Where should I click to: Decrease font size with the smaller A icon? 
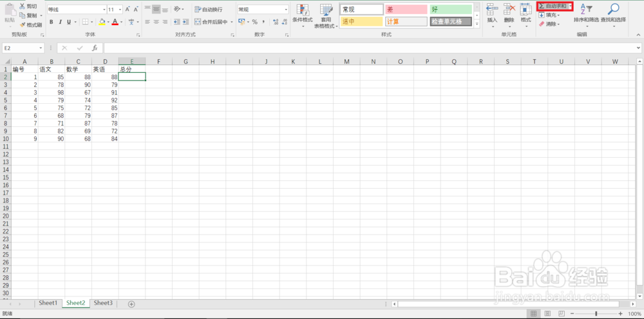point(135,10)
